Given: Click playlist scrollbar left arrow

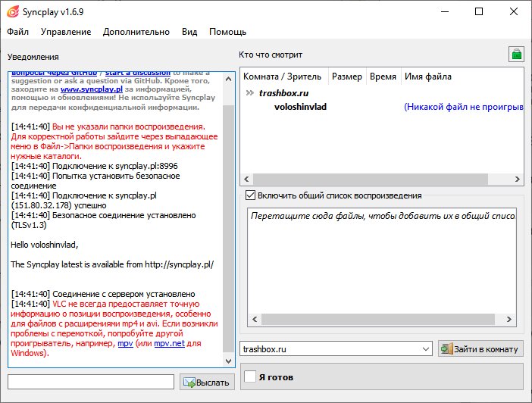Looking at the screenshot, I should tap(255, 319).
